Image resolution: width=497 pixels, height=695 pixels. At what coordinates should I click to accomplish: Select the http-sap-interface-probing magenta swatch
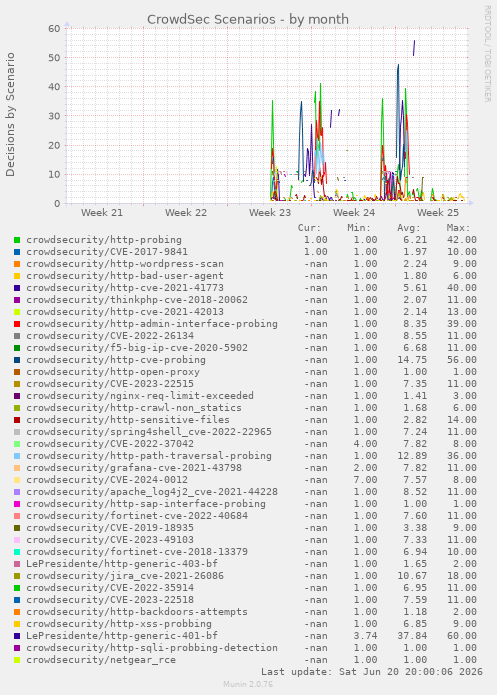[17, 504]
